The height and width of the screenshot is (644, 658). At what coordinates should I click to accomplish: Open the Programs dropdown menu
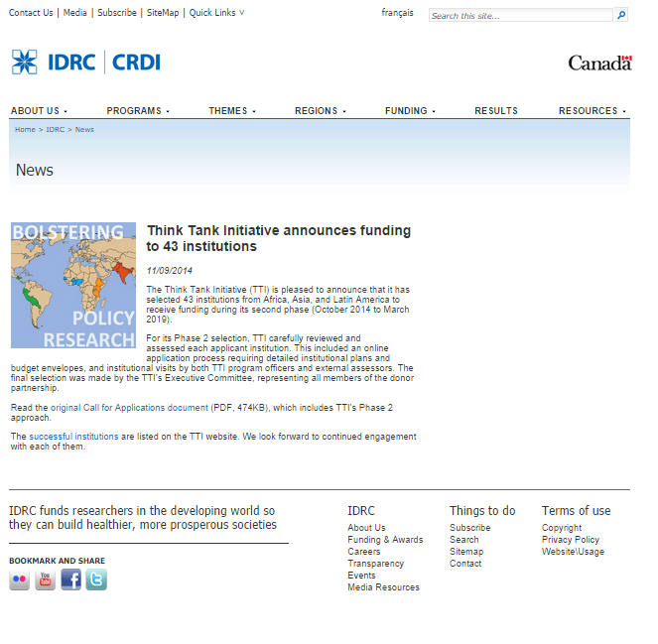[138, 111]
